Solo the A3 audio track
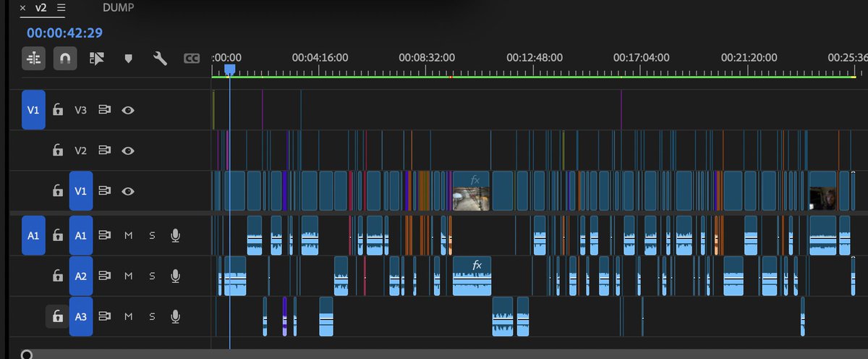Screen dimensions: 868x359 [x=152, y=316]
